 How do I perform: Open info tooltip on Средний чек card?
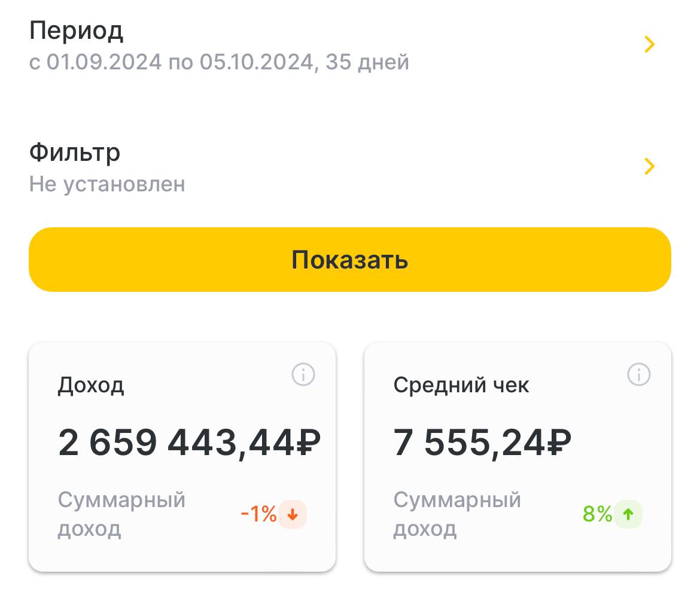[638, 375]
